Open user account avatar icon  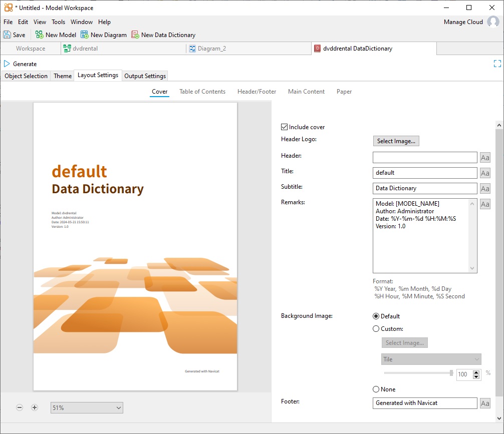[x=493, y=22]
